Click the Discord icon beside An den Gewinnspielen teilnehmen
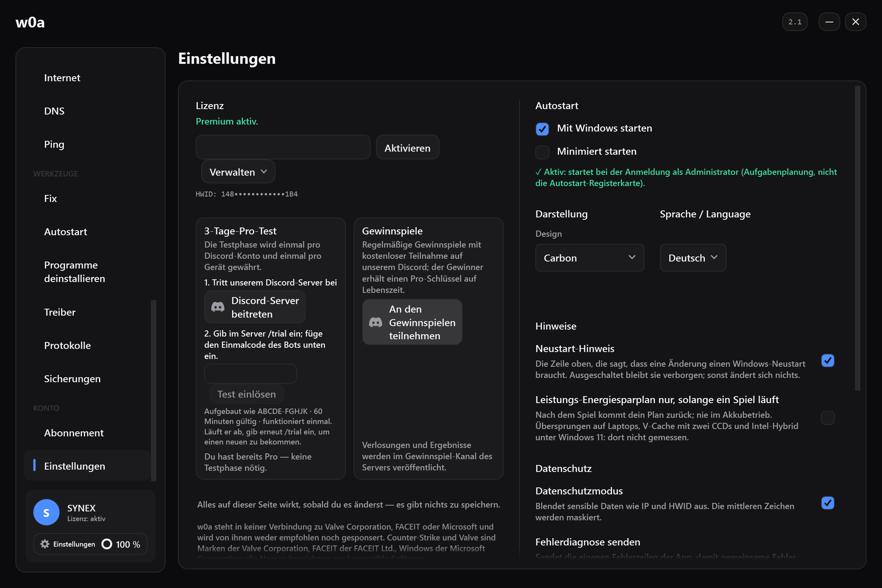 pyautogui.click(x=376, y=322)
